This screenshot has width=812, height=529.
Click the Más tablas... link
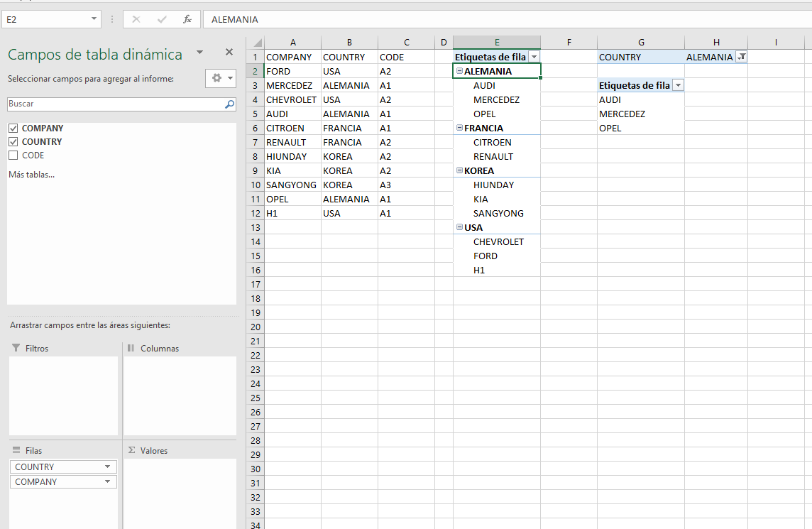32,175
